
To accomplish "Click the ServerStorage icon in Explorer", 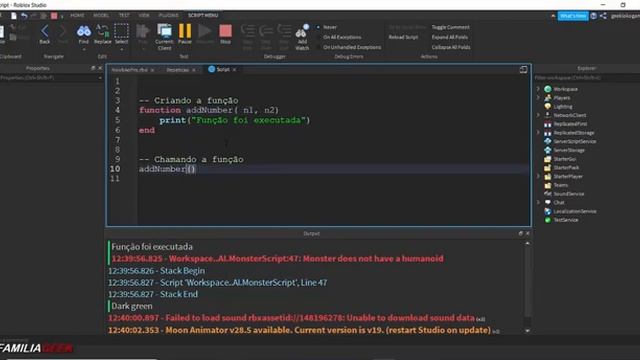I will pyautogui.click(x=548, y=150).
